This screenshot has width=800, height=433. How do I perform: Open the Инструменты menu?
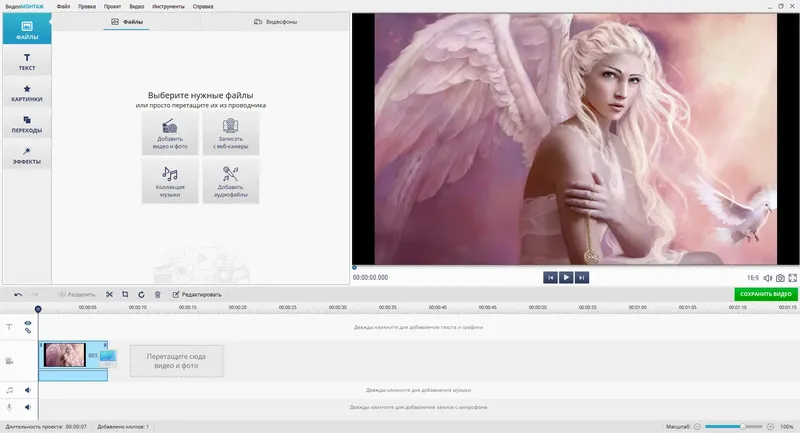[x=168, y=7]
